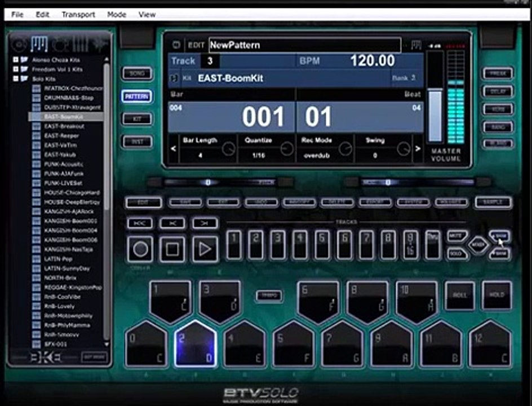Select track 2 button
The width and height of the screenshot is (532, 406).
tap(256, 245)
